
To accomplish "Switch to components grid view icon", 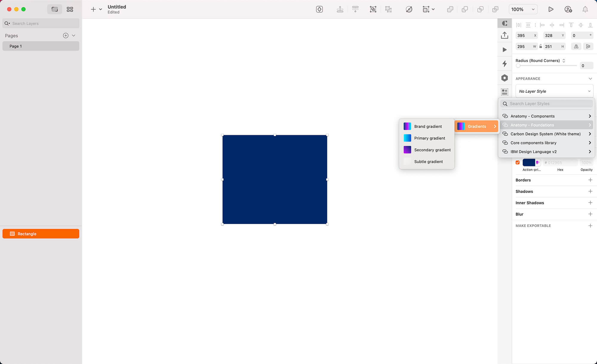I will [x=70, y=9].
